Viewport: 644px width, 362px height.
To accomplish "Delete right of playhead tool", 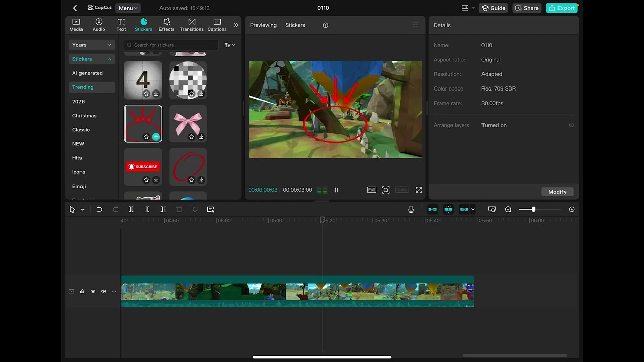I will pos(163,210).
